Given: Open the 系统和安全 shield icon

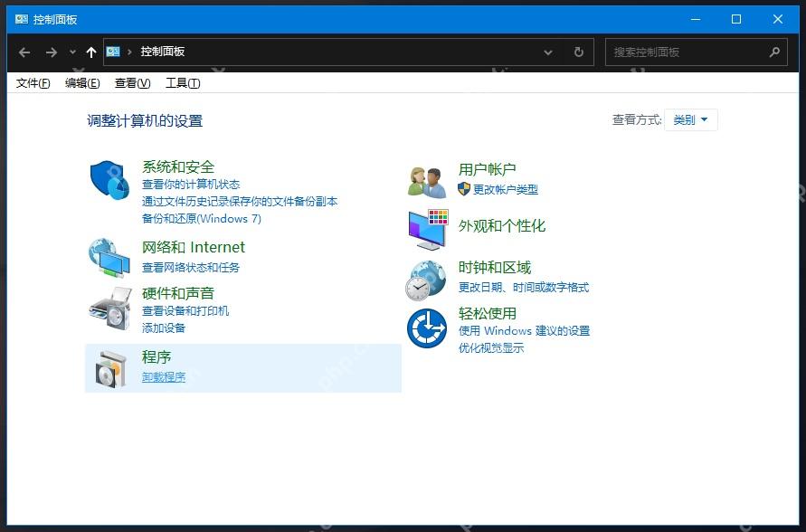Looking at the screenshot, I should (x=109, y=180).
